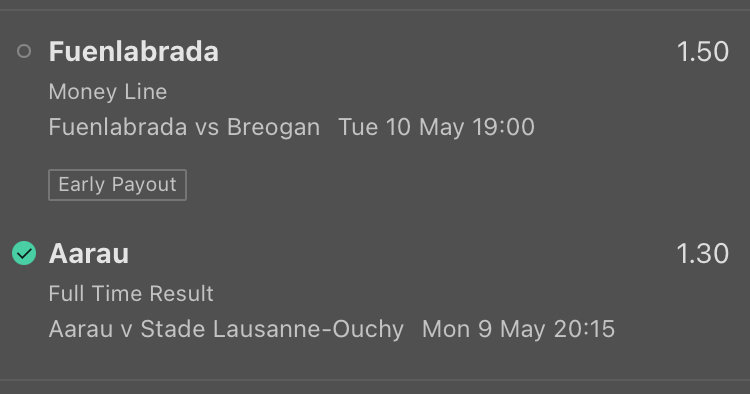The height and width of the screenshot is (394, 750).
Task: Select the Aarau bold selection title
Action: [89, 253]
